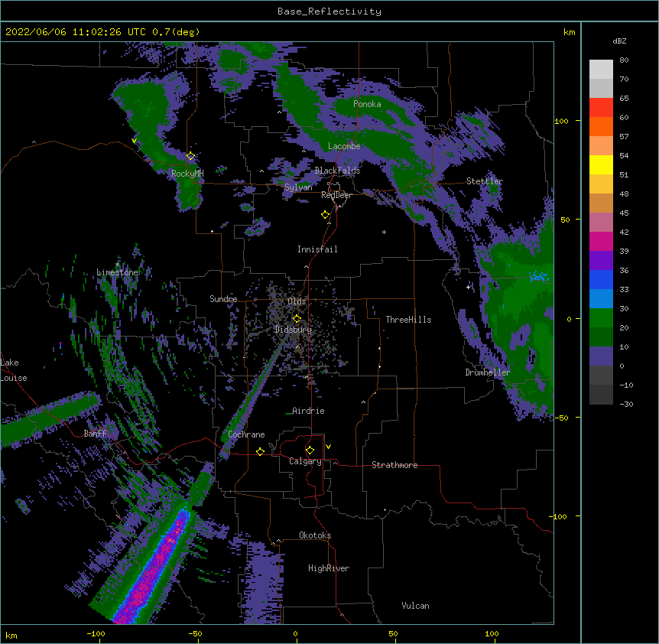Click the yellow diamond marker above RockyMH
This screenshot has height=644, width=659.
(x=190, y=156)
